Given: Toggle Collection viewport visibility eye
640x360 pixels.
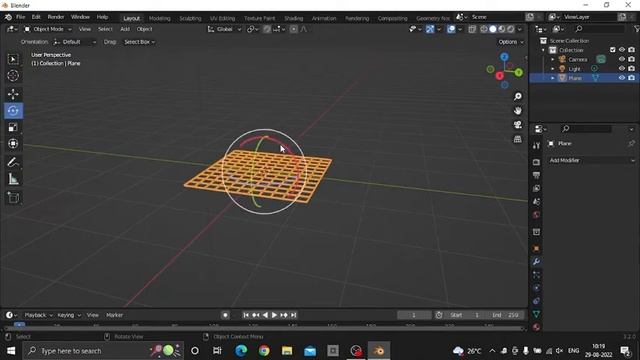Looking at the screenshot, I should 622,50.
